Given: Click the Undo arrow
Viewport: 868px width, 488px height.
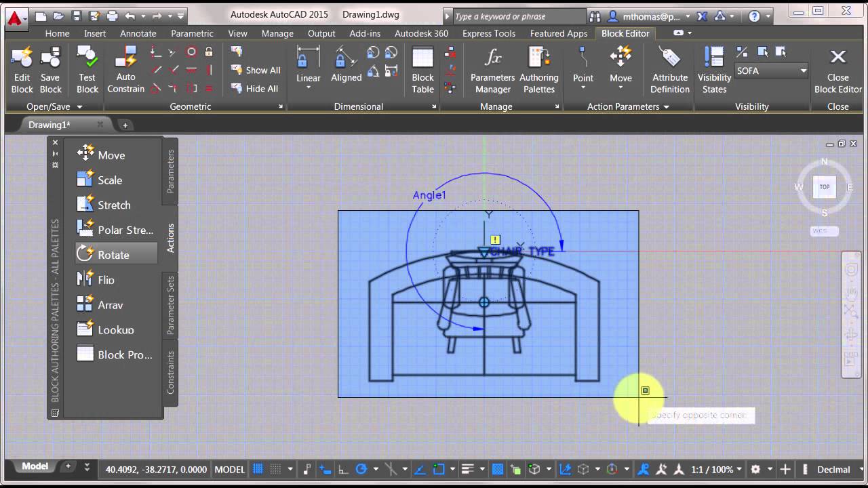Looking at the screenshot, I should [130, 16].
